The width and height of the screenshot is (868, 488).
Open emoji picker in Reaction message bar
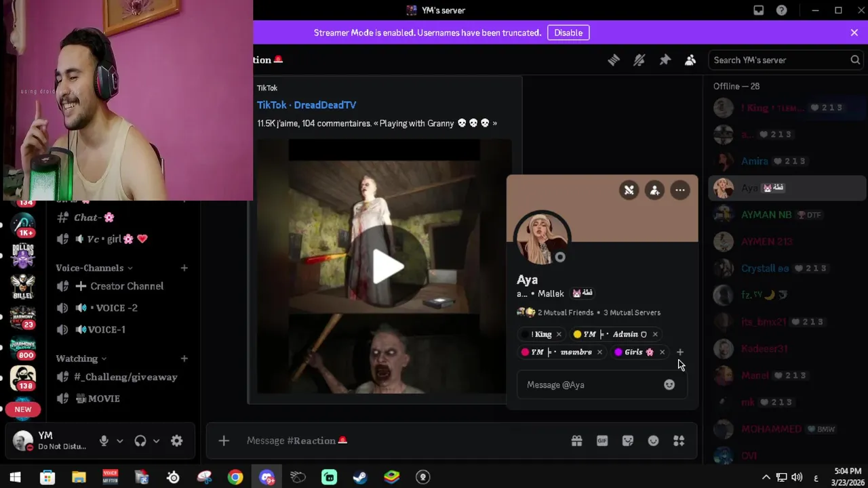pyautogui.click(x=653, y=441)
